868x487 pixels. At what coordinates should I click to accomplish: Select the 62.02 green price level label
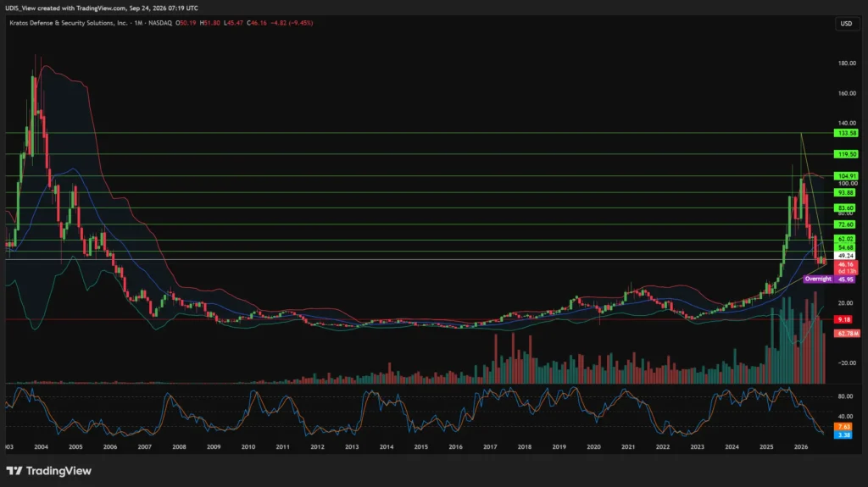click(845, 239)
